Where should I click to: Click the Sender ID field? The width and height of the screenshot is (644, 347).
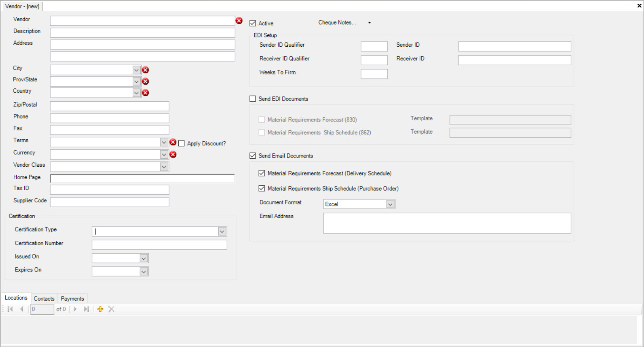[514, 46]
